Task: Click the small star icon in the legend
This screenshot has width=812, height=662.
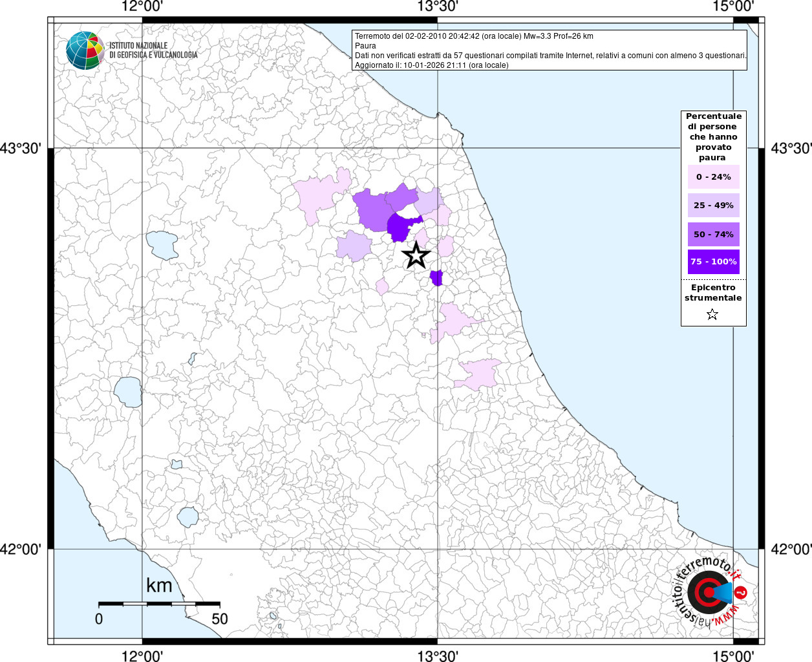Action: [712, 315]
